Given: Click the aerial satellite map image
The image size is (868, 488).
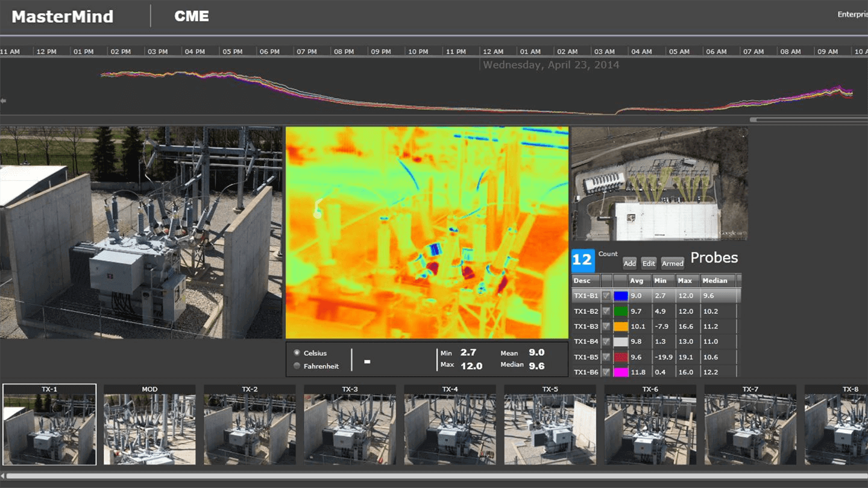Looking at the screenshot, I should coord(659,184).
